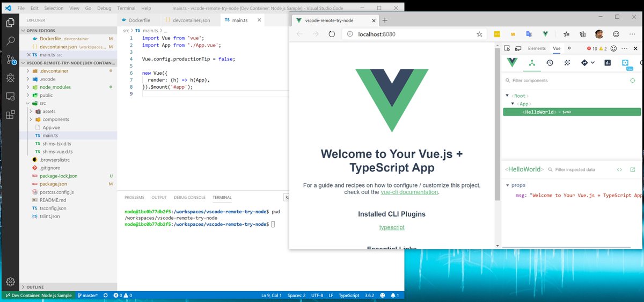644x302 pixels.
Task: Collapse the App node in component tree
Action: [513, 104]
